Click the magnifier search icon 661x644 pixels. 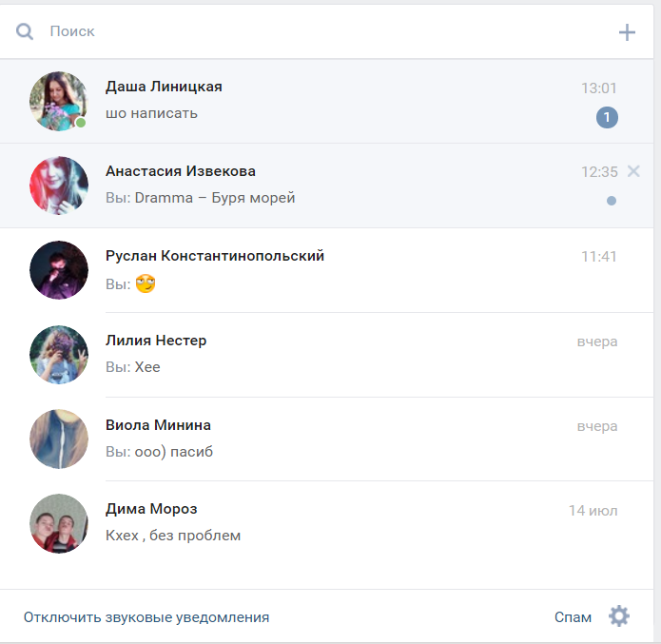[x=25, y=31]
